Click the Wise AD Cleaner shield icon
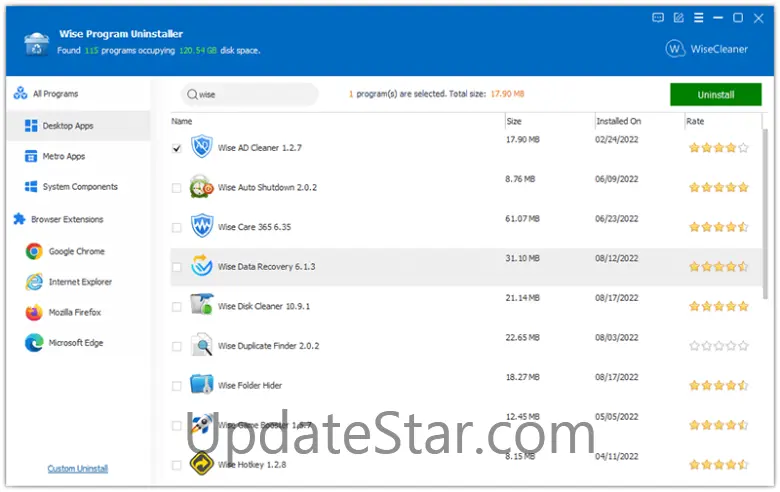This screenshot has height=492, width=780. coord(201,147)
